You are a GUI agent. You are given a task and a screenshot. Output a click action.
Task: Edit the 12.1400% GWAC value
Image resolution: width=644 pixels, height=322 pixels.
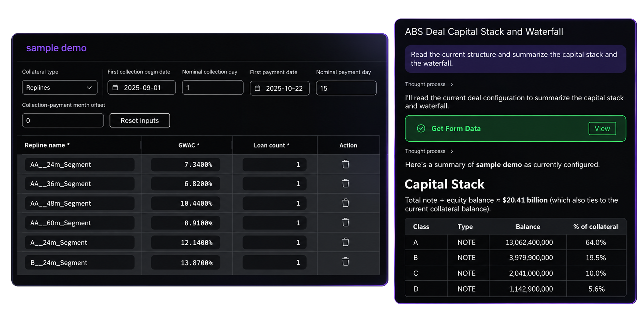click(186, 242)
